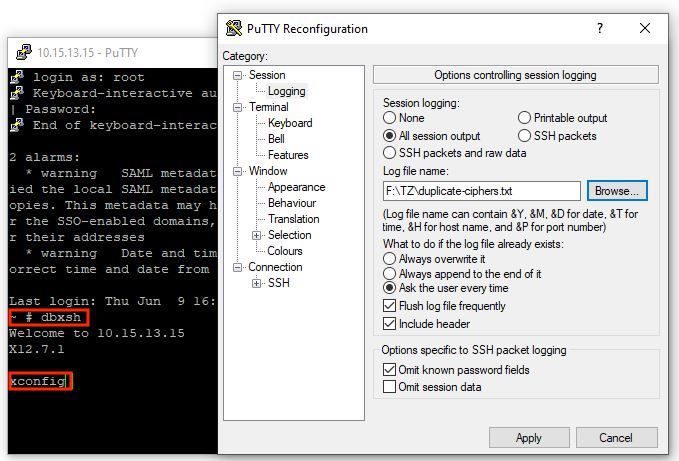Expand the Selection tree node
This screenshot has width=679, height=461.
pyautogui.click(x=257, y=235)
